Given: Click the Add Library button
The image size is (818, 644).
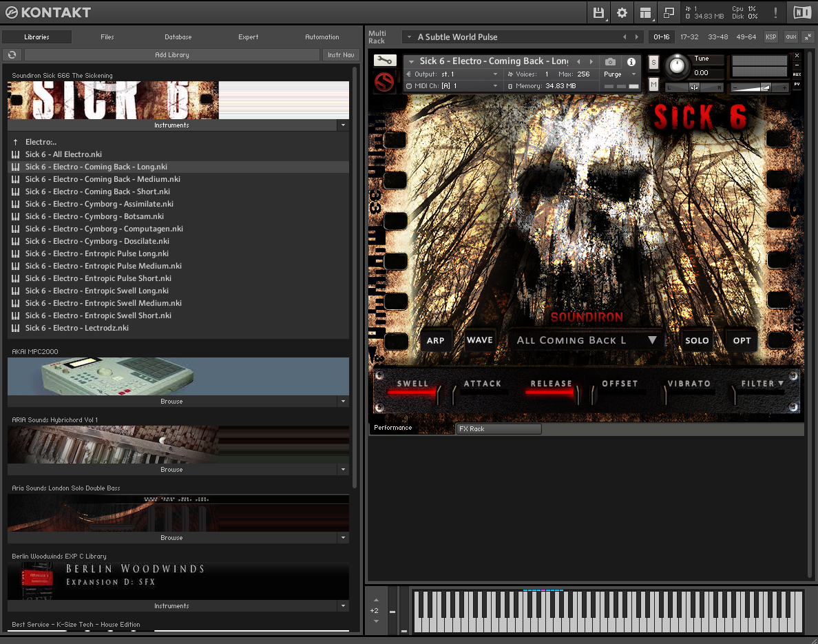Looking at the screenshot, I should tap(172, 55).
